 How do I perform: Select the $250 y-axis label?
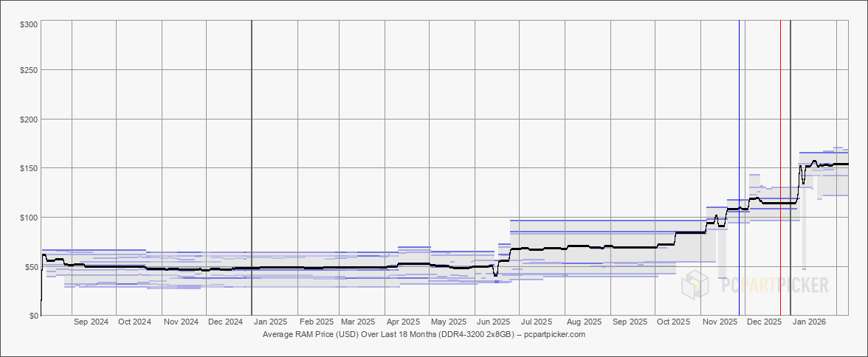tap(30, 70)
